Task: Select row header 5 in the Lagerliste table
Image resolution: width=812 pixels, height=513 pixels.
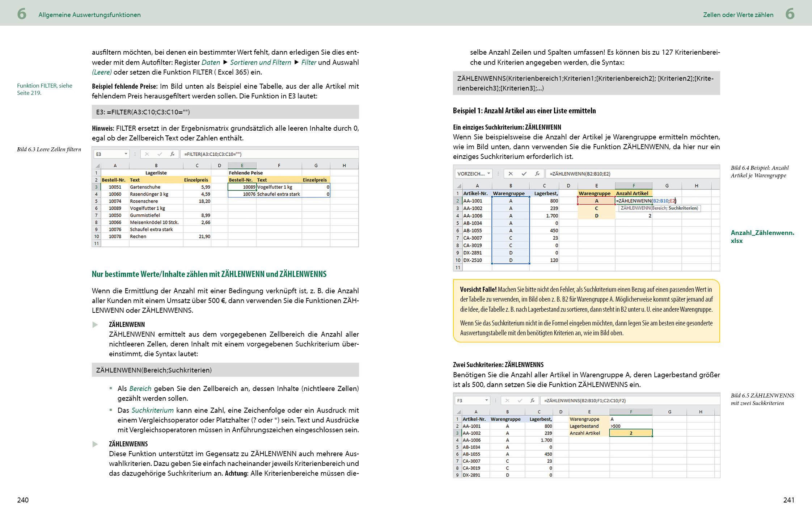Action: pos(96,201)
